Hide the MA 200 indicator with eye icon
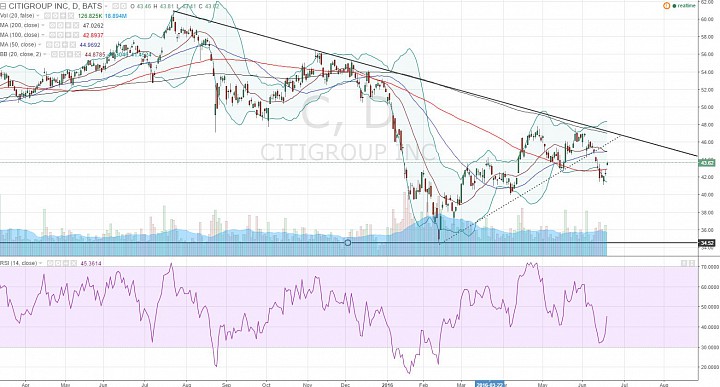The image size is (720, 387). (52, 25)
